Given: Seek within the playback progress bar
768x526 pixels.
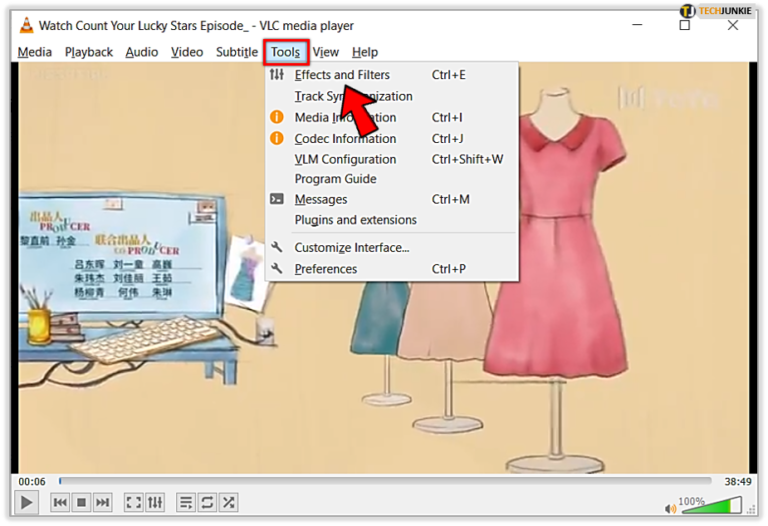Looking at the screenshot, I should click(385, 481).
